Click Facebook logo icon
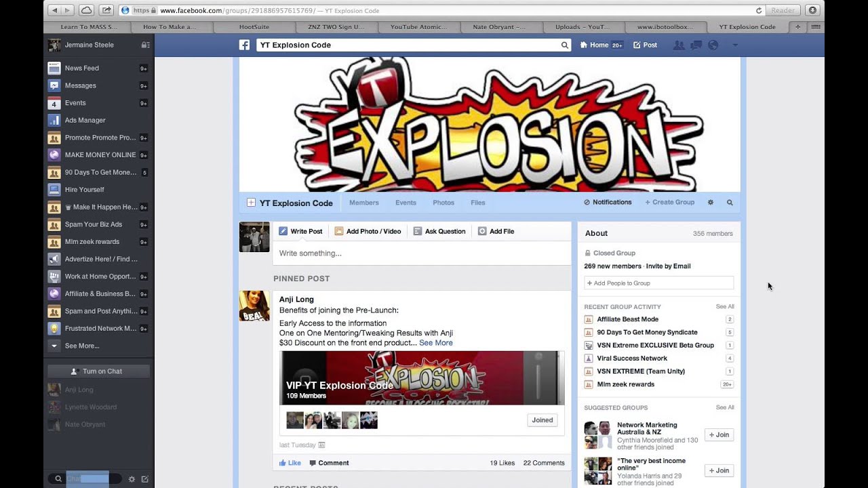The width and height of the screenshot is (868, 488). click(244, 45)
